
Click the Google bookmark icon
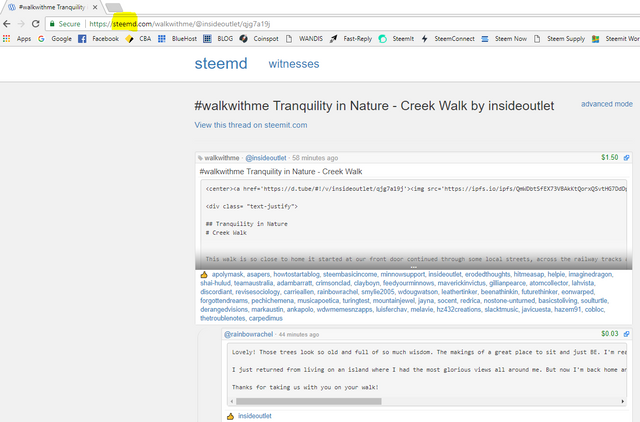tap(41, 39)
